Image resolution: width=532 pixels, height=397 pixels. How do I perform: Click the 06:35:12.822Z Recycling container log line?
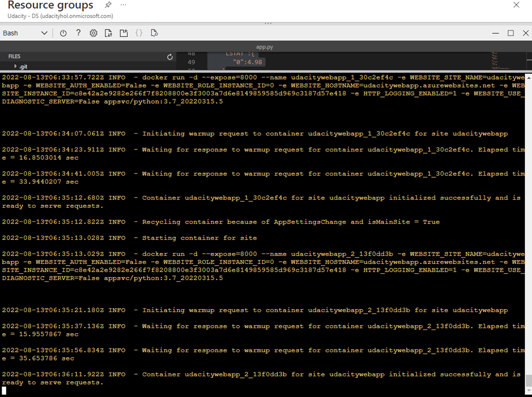(x=220, y=222)
